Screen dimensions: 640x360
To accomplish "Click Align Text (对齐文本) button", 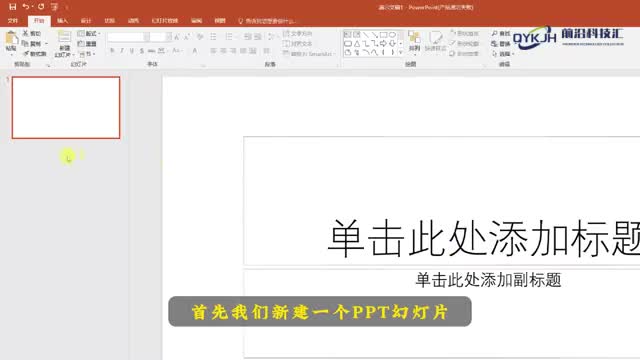I will point(298,44).
